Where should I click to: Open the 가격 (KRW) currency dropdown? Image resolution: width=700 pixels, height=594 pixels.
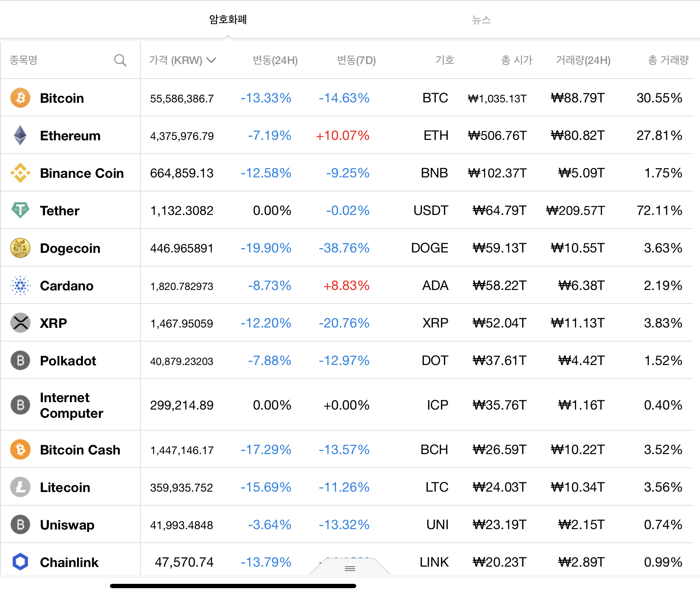coord(182,60)
